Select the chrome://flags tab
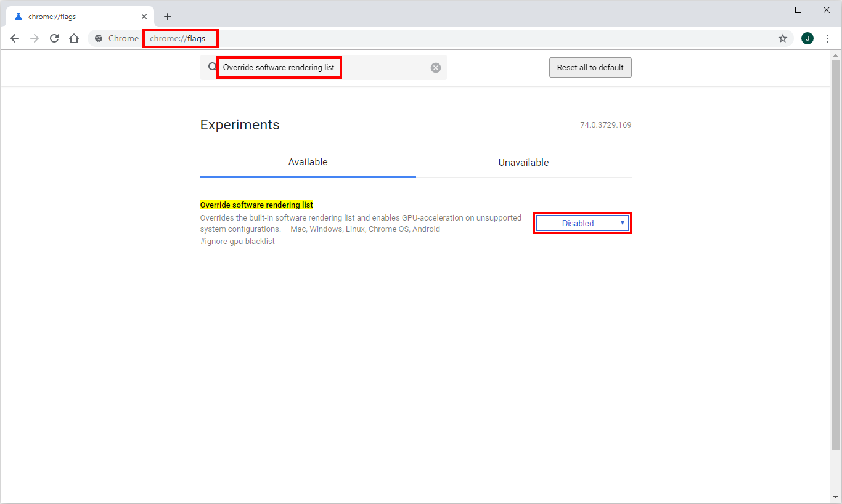The image size is (842, 504). (x=79, y=17)
